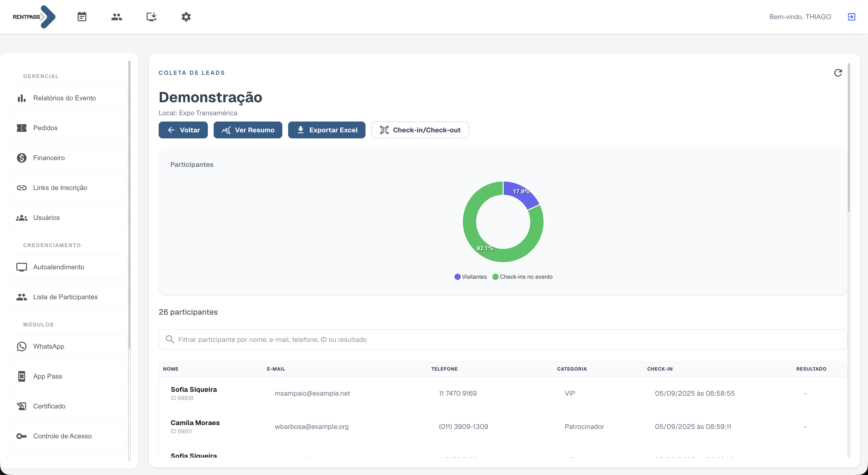Viewport: 868px width, 475px height.
Task: Open Relatórios do Evento
Action: tap(68, 98)
